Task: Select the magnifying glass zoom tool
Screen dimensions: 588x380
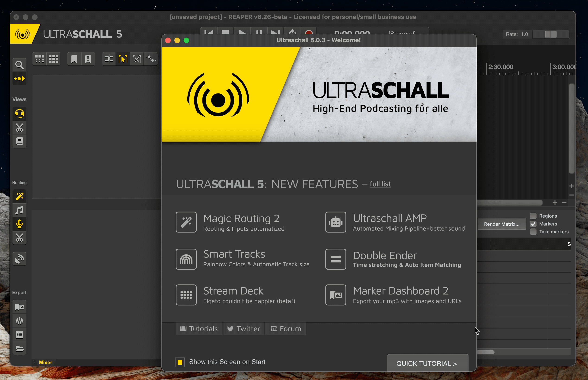Action: 19,65
